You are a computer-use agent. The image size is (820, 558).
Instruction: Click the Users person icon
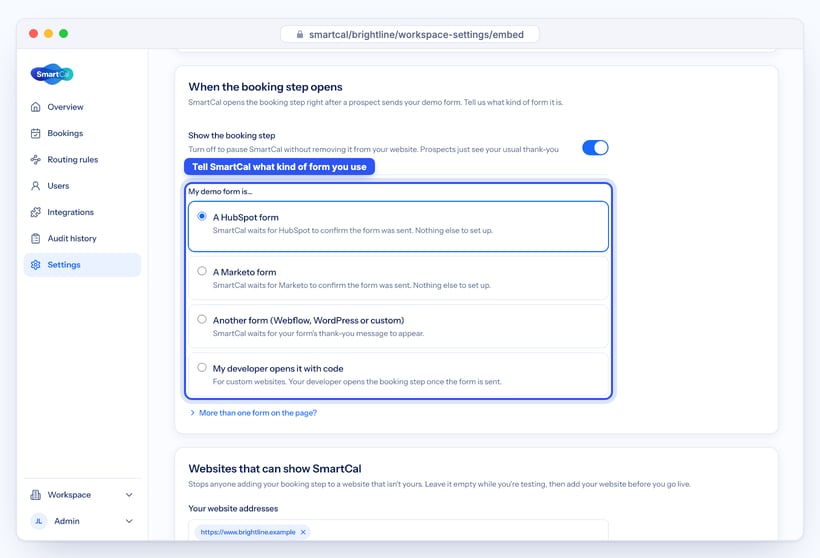pos(36,186)
